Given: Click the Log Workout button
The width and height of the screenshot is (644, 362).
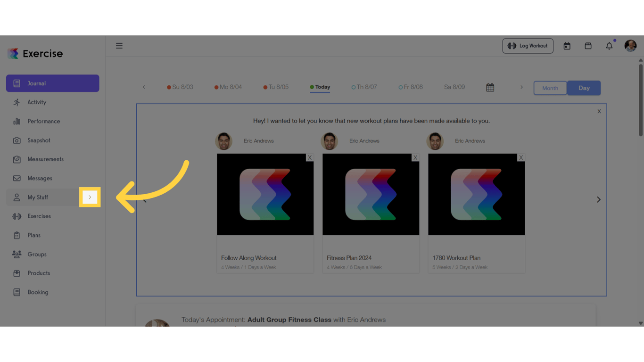Looking at the screenshot, I should pyautogui.click(x=528, y=46).
